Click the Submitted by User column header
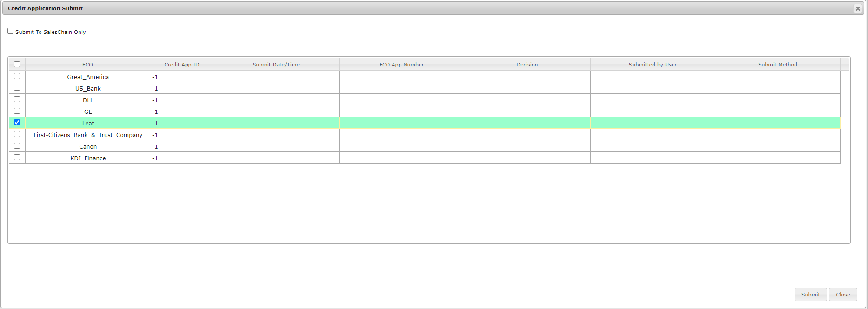The width and height of the screenshot is (868, 309). tap(653, 65)
